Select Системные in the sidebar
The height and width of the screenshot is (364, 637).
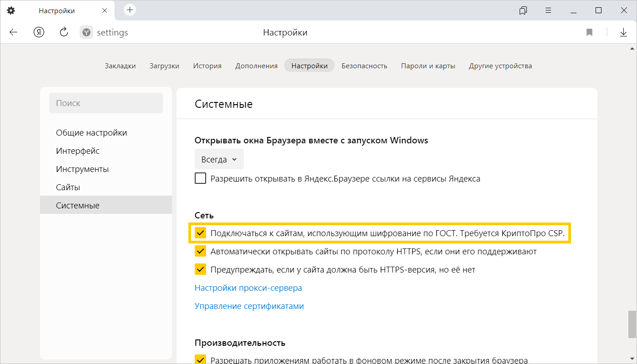point(106,205)
